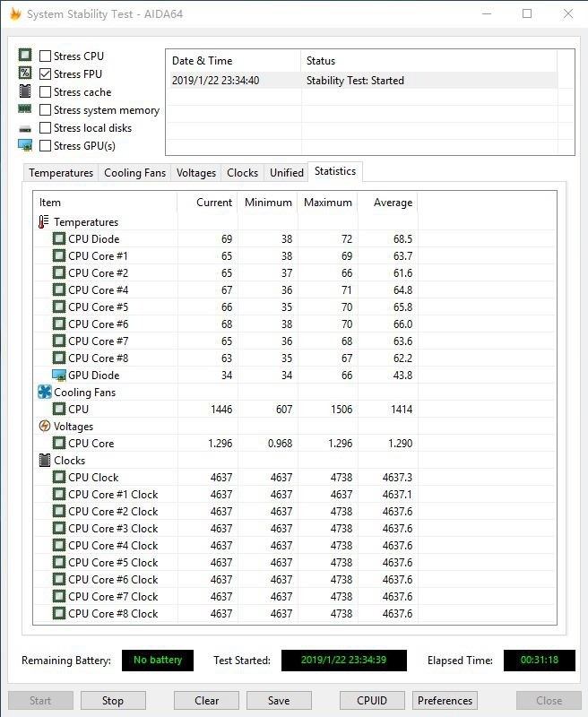Select the 'Stability Test: Started' log entry
Viewport: 588px width, 717px height.
[x=364, y=81]
